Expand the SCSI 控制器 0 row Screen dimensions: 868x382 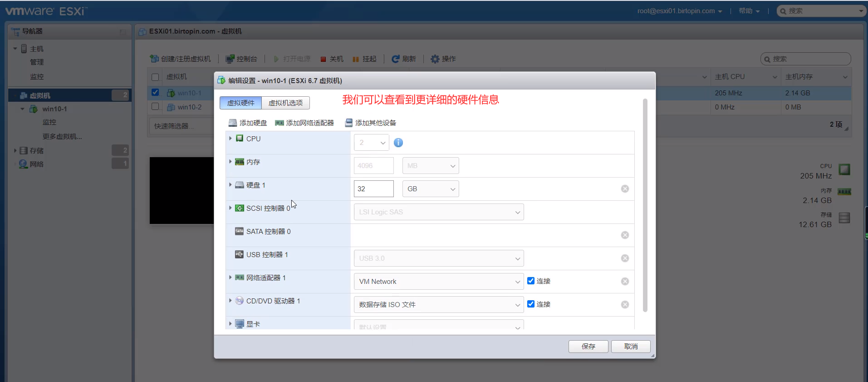click(230, 208)
